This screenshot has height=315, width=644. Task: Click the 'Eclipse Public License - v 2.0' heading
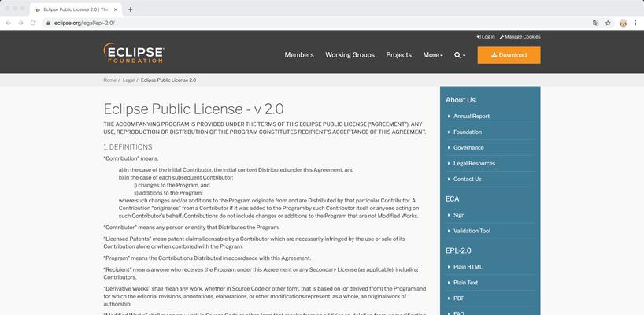pos(194,109)
